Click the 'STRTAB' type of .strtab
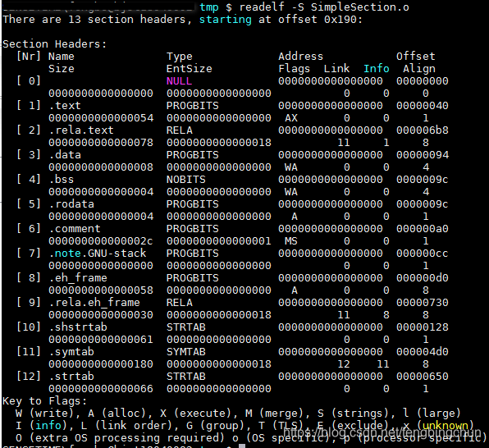The image size is (489, 448). (186, 377)
